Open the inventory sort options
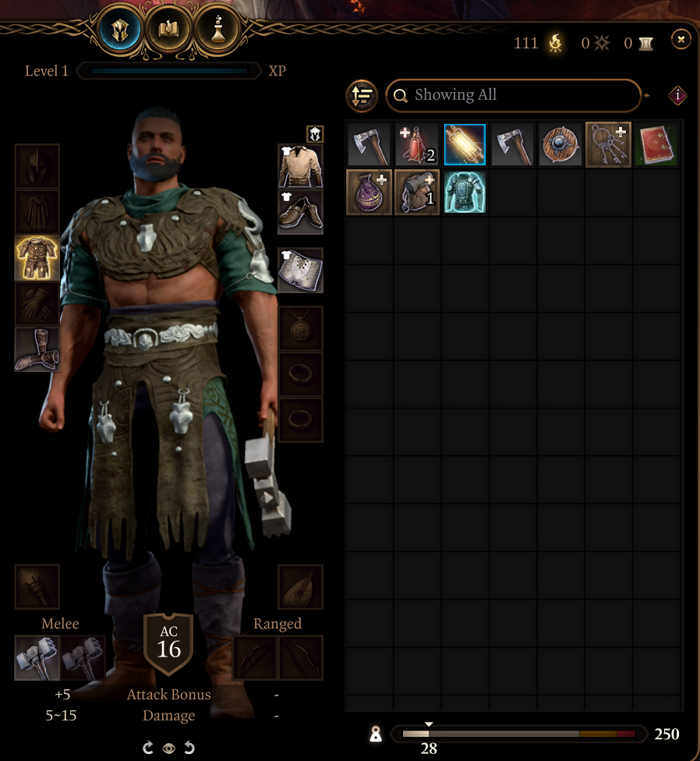 [x=362, y=96]
